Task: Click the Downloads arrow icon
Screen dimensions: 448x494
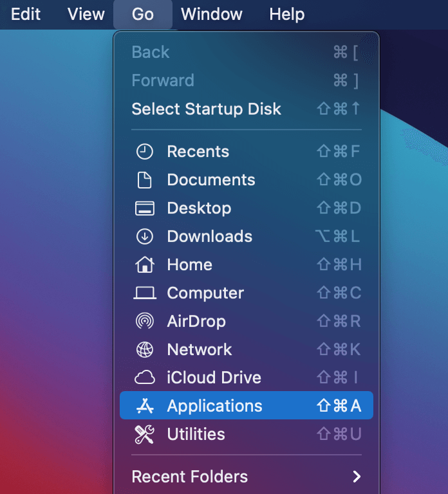Action: click(x=145, y=237)
